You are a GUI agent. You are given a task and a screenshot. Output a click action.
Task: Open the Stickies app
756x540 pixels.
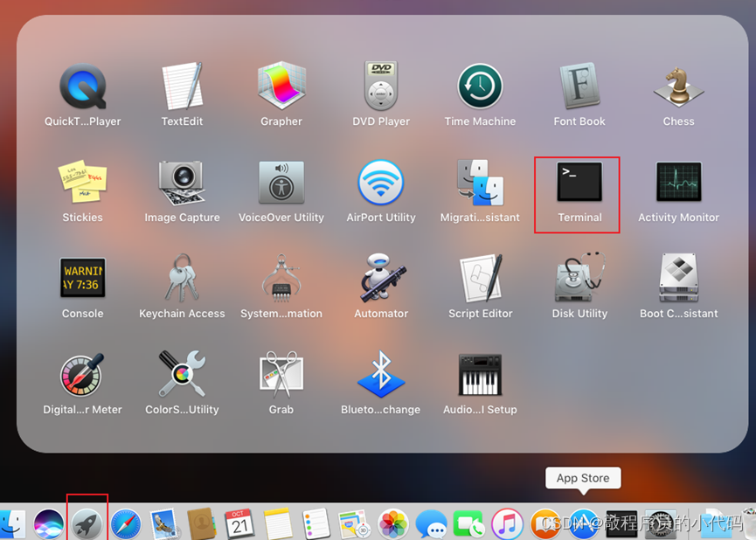click(x=82, y=182)
